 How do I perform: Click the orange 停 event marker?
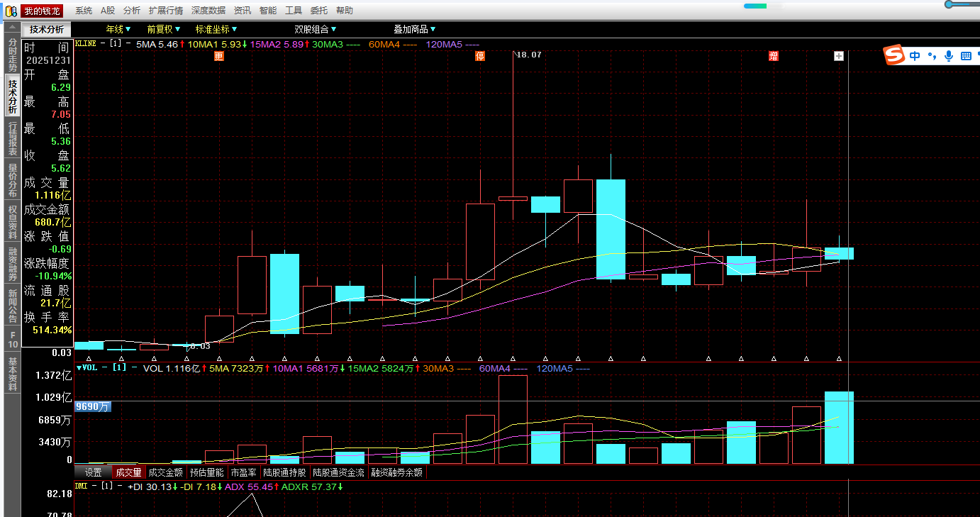click(x=480, y=56)
